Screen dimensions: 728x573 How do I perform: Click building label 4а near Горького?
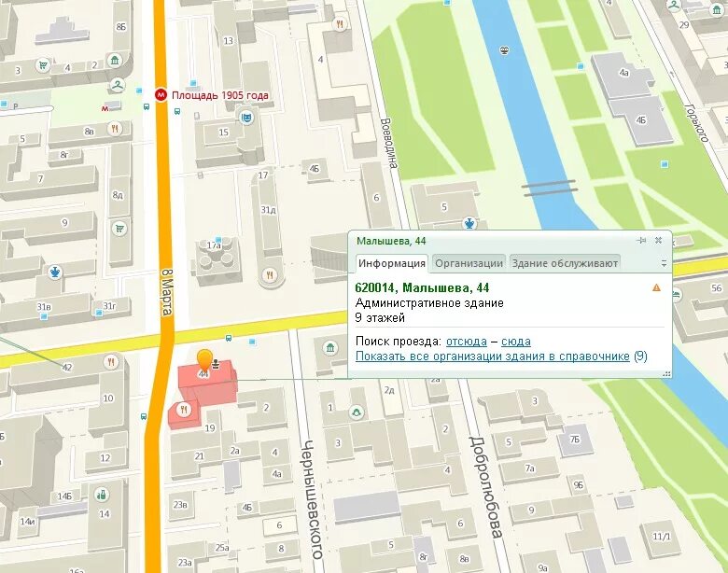click(x=624, y=73)
